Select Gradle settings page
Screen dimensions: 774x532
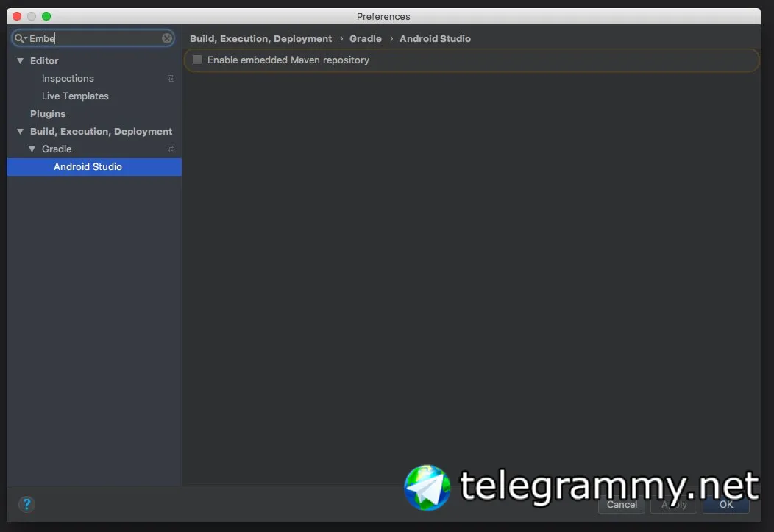(x=57, y=149)
